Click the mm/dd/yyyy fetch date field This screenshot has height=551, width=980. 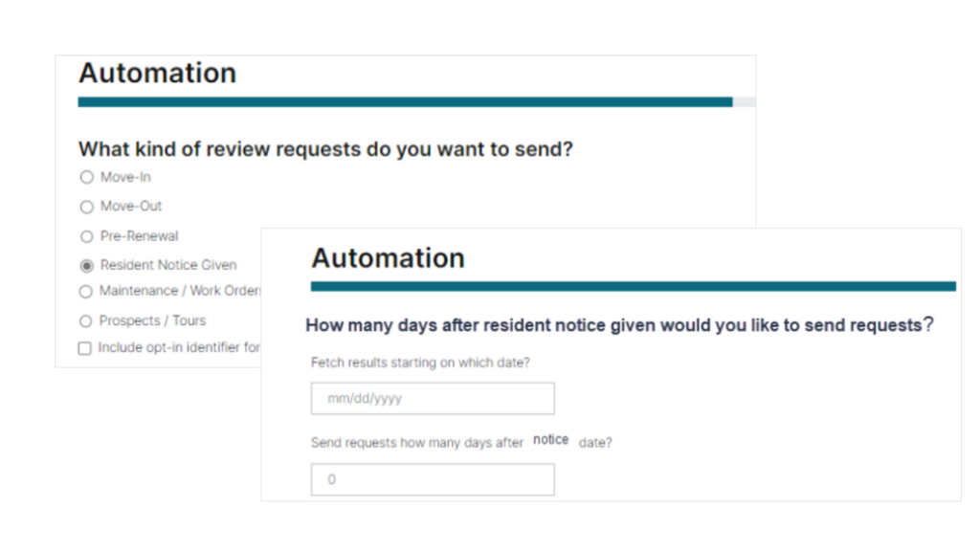pyautogui.click(x=433, y=399)
